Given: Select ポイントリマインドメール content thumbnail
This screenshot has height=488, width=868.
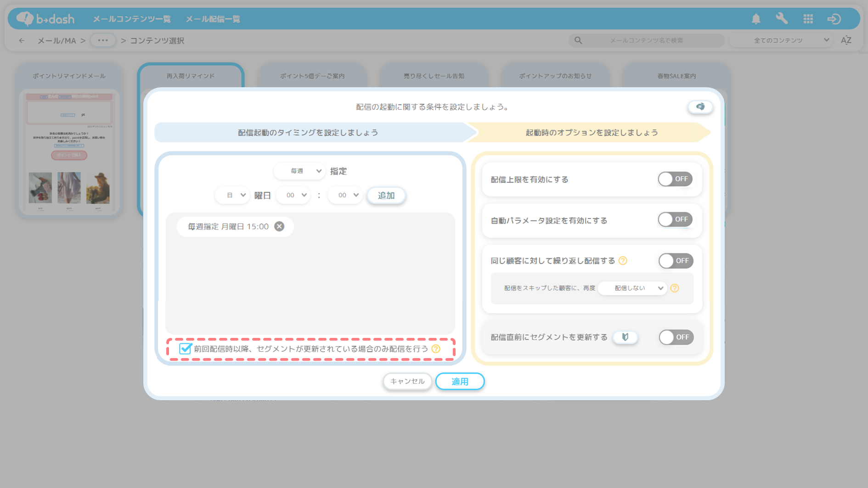Looking at the screenshot, I should [69, 151].
